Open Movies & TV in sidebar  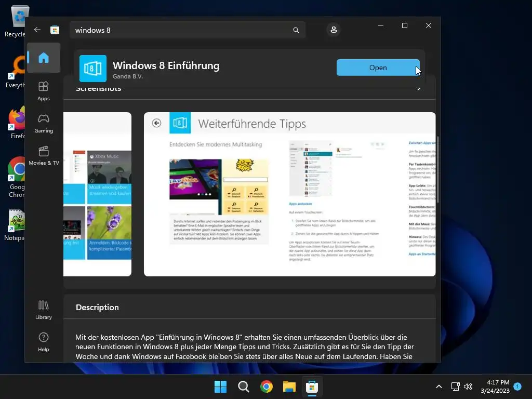(44, 156)
